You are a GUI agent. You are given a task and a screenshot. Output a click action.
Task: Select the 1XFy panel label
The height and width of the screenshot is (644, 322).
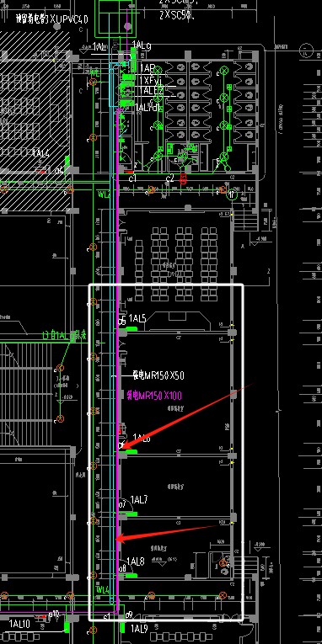[151, 80]
